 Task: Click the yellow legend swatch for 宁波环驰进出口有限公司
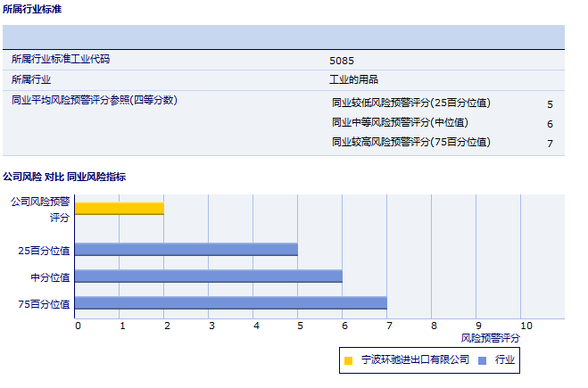[348, 360]
